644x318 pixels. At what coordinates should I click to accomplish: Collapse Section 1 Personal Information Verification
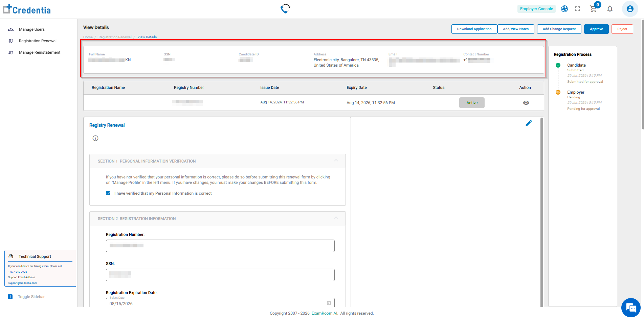(x=336, y=161)
